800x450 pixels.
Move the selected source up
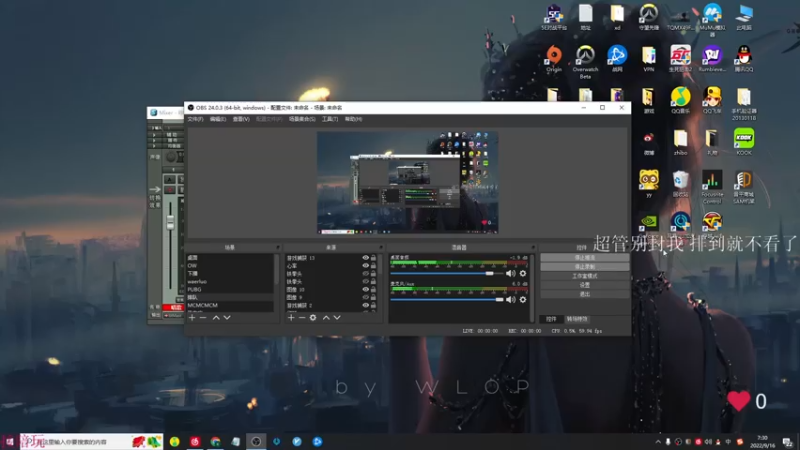(x=326, y=317)
